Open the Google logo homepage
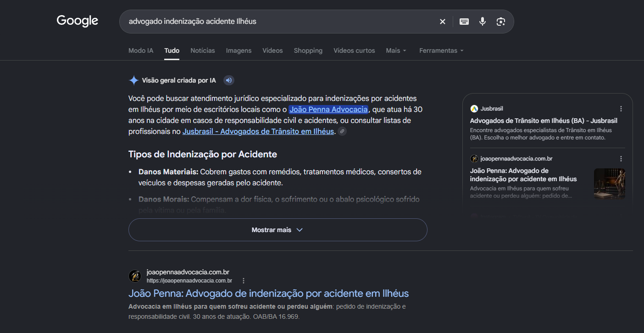The image size is (644, 333). pyautogui.click(x=78, y=21)
